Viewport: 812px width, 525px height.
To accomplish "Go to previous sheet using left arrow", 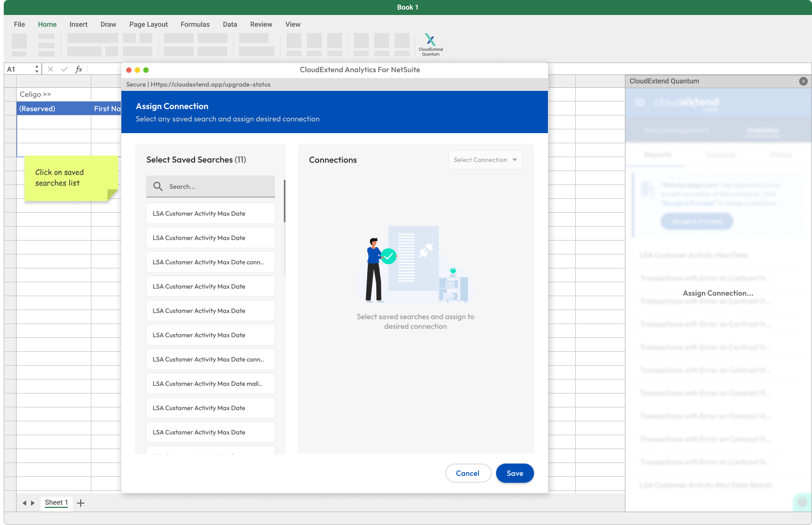I will point(24,503).
